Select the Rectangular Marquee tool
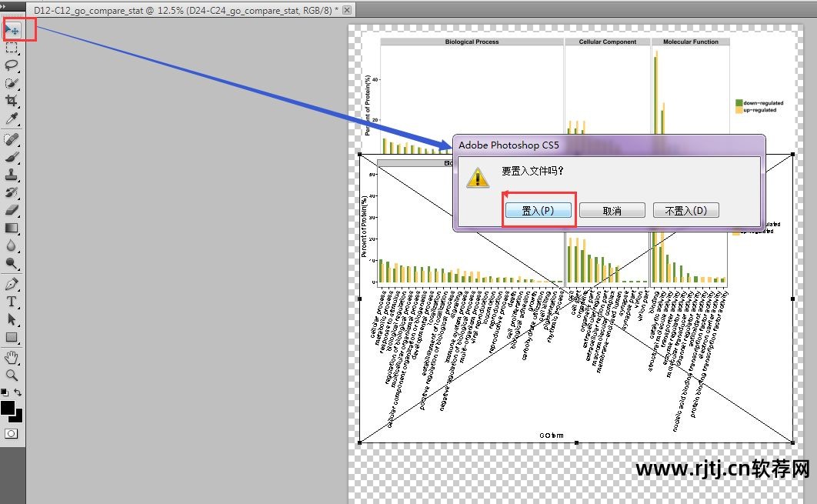The width and height of the screenshot is (817, 504). tap(12, 48)
